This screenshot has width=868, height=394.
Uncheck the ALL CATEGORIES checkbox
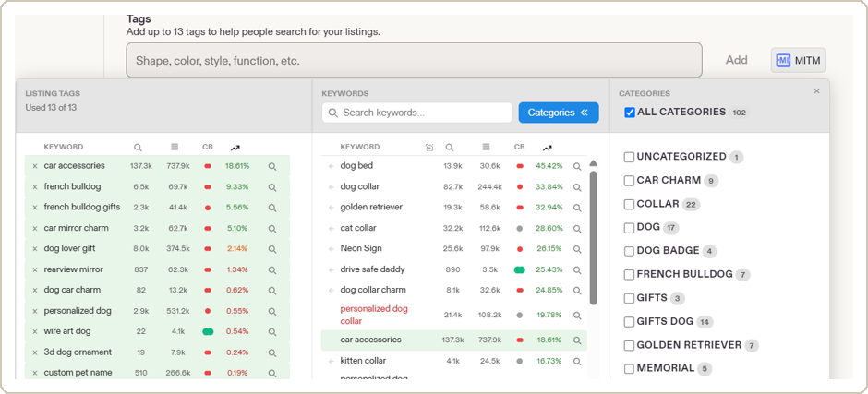[x=630, y=113]
